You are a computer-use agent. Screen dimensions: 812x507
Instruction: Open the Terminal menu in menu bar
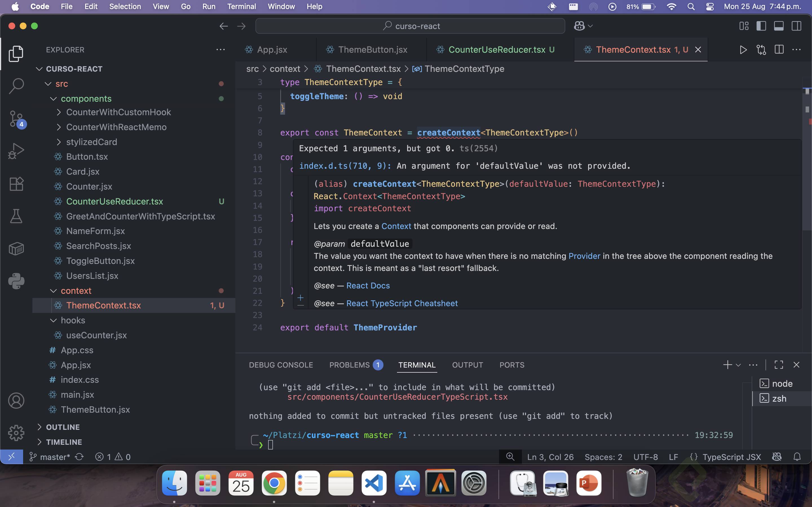coord(241,6)
